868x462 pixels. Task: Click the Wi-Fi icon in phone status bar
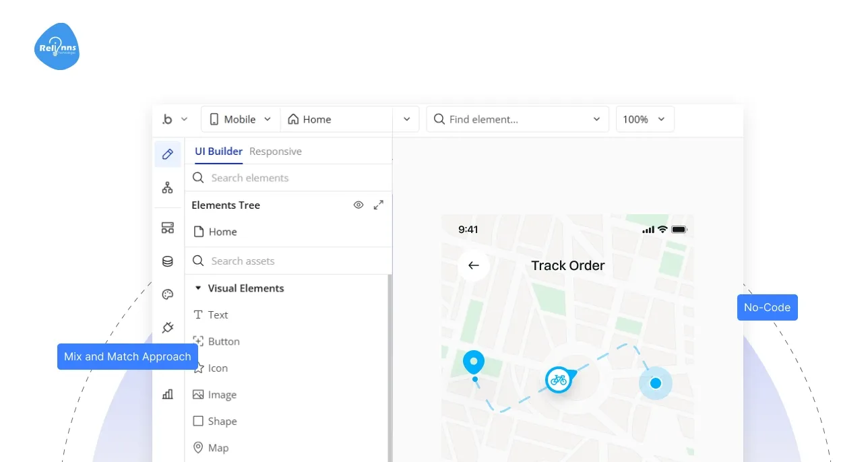pyautogui.click(x=662, y=230)
